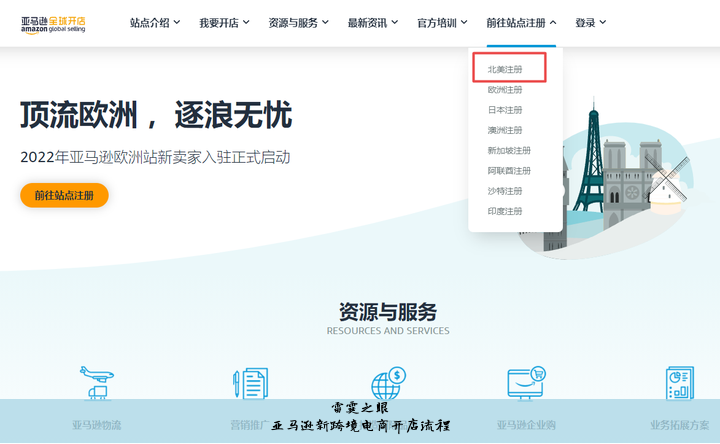Viewport: 720px width, 444px height.
Task: Select 新加坡注册 menu entry
Action: (509, 150)
